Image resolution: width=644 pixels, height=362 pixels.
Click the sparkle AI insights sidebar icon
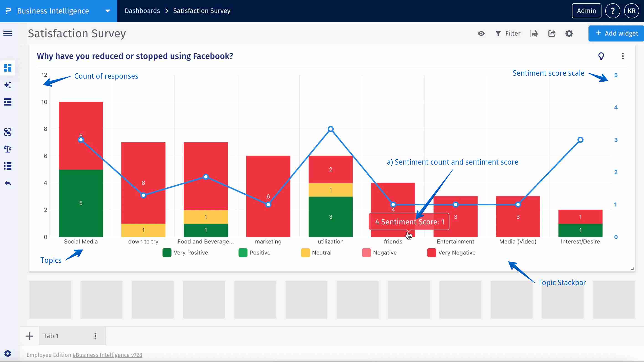8,85
